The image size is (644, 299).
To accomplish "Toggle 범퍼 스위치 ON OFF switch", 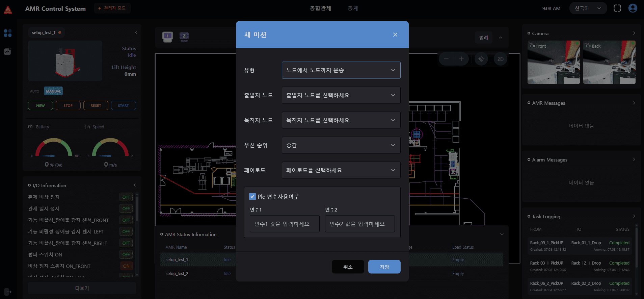I will [126, 254].
